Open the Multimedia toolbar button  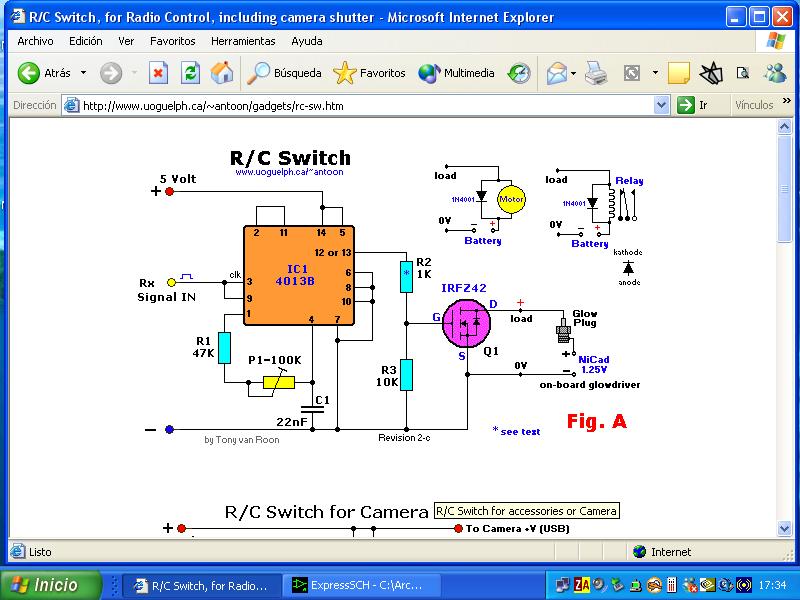click(457, 73)
